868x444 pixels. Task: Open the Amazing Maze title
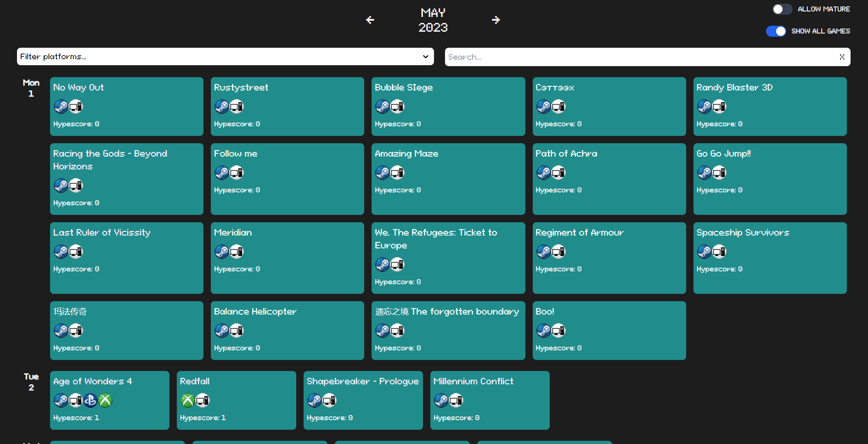(x=406, y=153)
